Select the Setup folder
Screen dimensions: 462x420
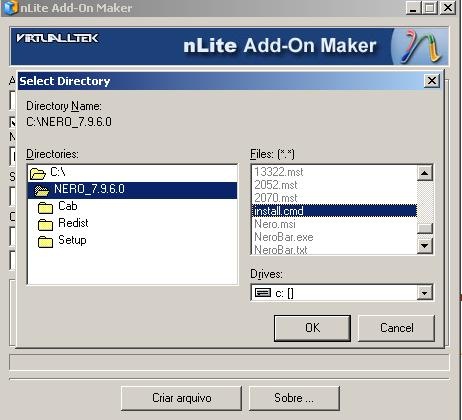coord(72,240)
